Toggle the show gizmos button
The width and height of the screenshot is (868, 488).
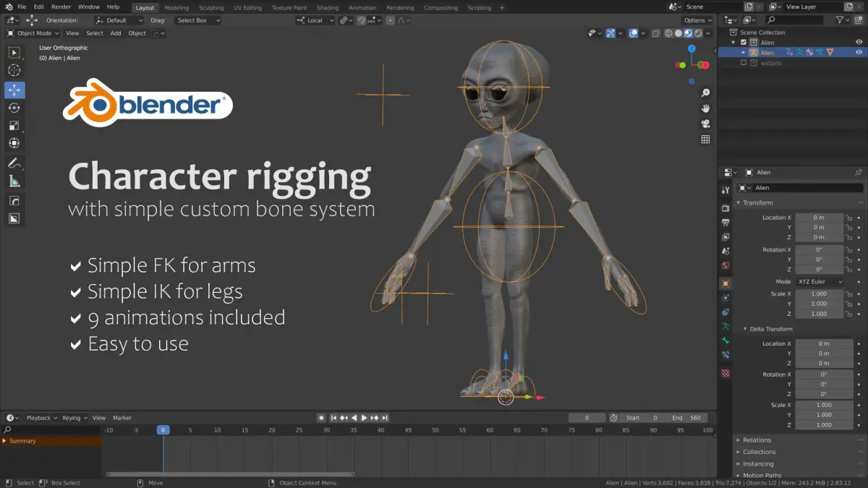pos(611,33)
